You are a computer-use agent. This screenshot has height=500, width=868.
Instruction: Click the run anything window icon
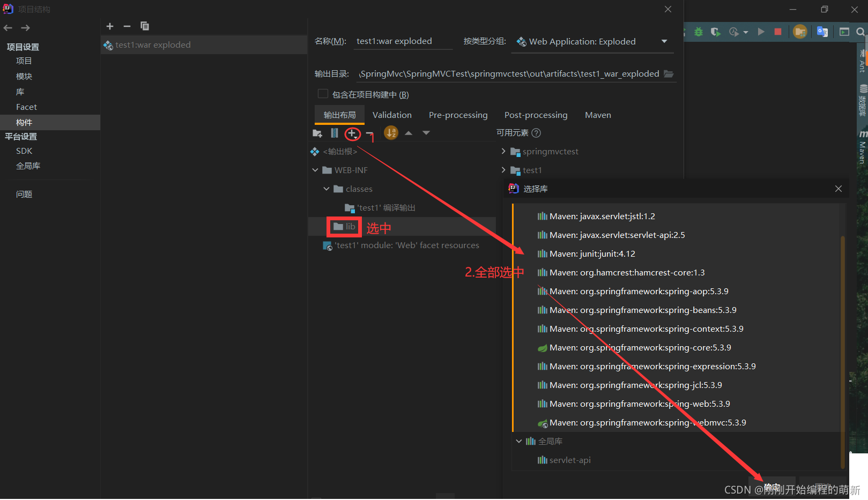(x=844, y=32)
